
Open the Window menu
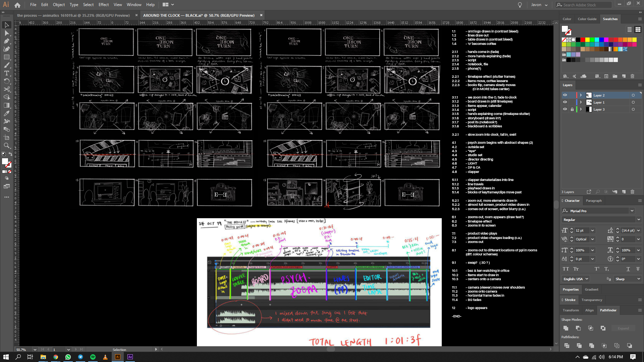(134, 5)
